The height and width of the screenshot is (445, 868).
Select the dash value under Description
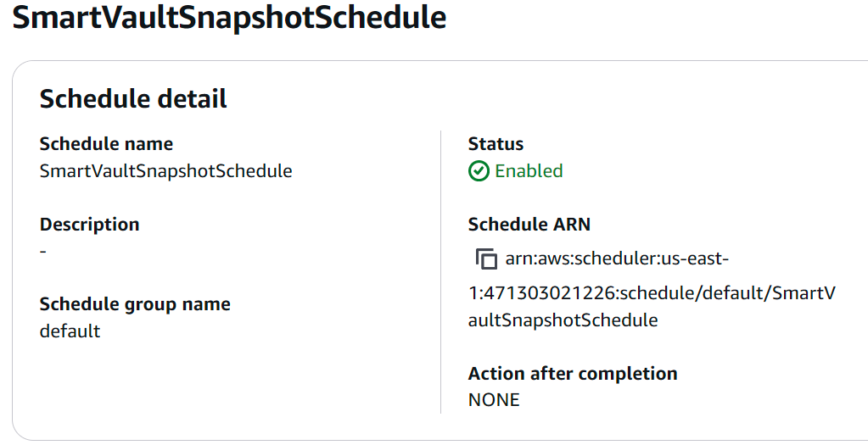coord(43,251)
